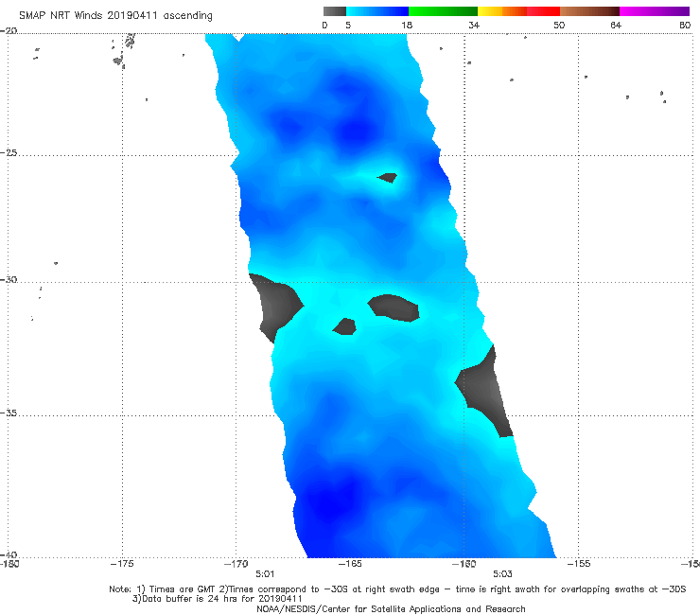Click the longitude label '-160'
This screenshot has width=700, height=615.
[x=464, y=564]
